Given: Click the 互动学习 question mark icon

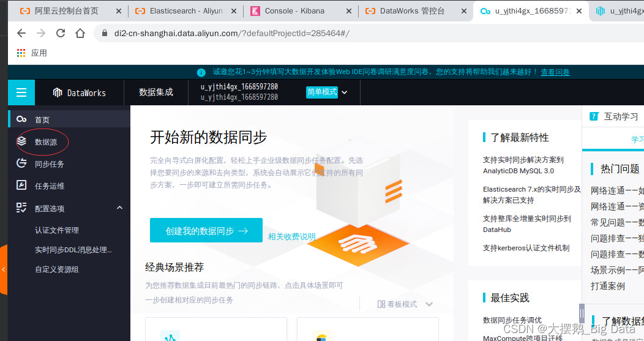Looking at the screenshot, I should coord(594,116).
